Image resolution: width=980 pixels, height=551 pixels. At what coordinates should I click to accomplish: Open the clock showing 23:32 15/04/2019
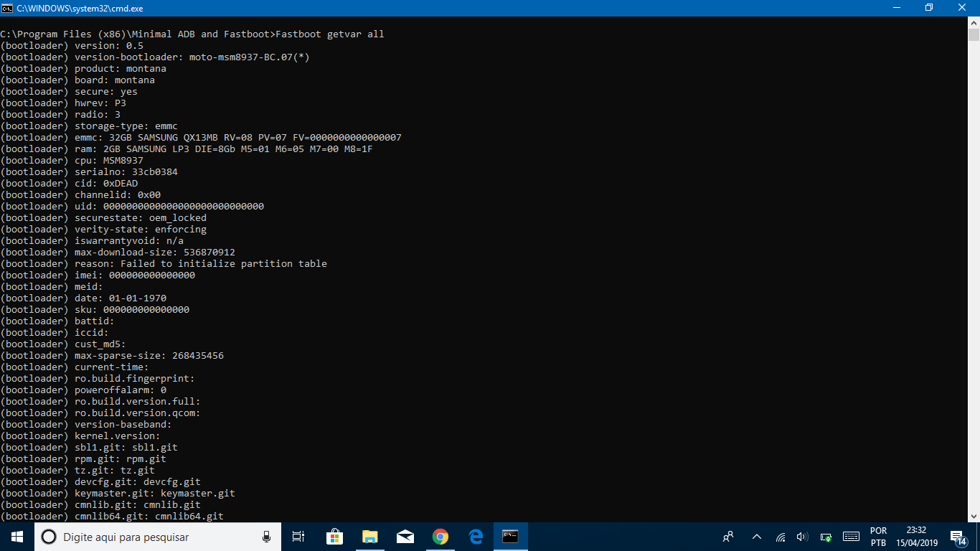tap(916, 537)
